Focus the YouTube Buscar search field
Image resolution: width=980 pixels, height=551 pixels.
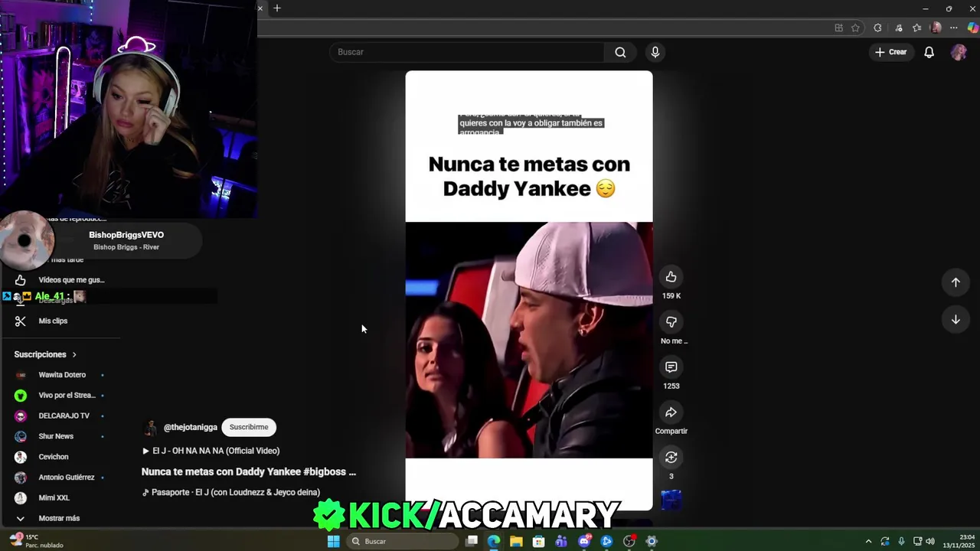pyautogui.click(x=467, y=52)
